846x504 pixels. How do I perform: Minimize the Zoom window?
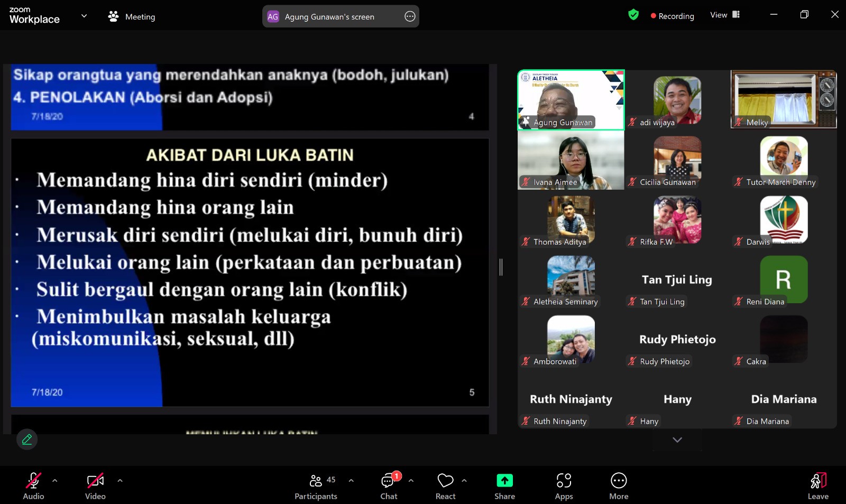point(774,14)
